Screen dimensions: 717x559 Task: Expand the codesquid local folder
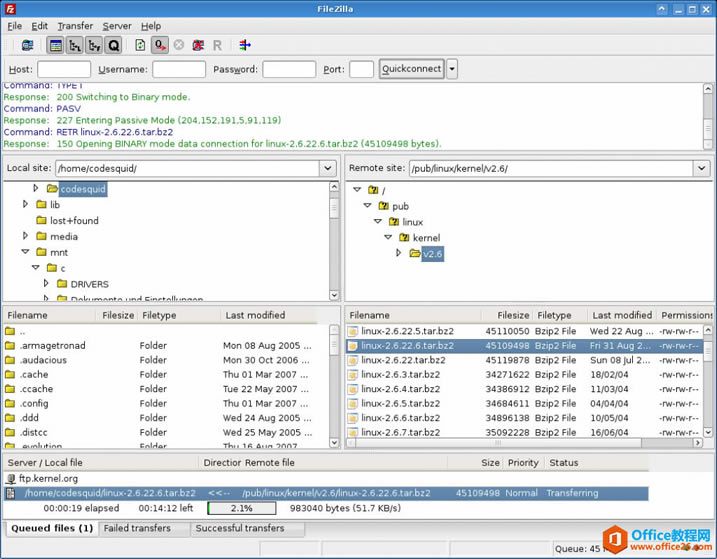[36, 188]
